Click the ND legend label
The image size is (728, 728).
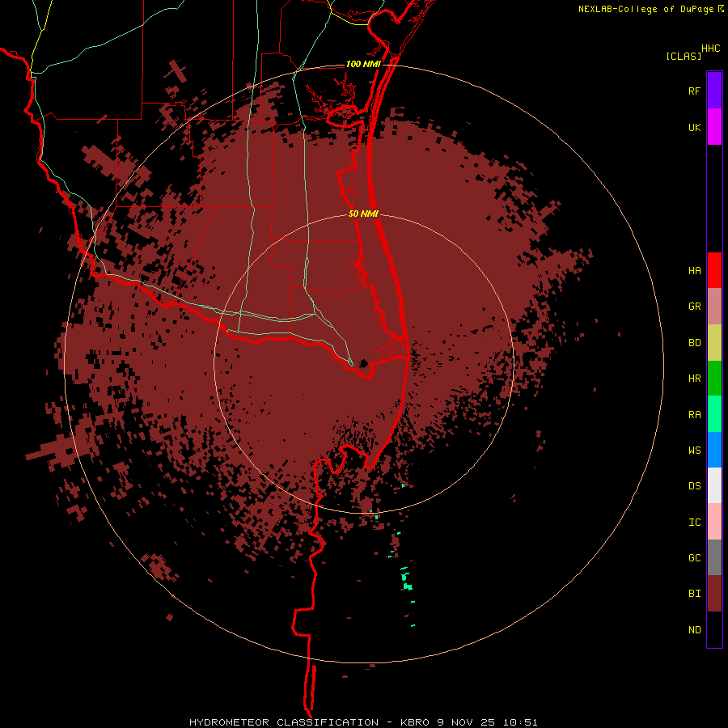694,630
